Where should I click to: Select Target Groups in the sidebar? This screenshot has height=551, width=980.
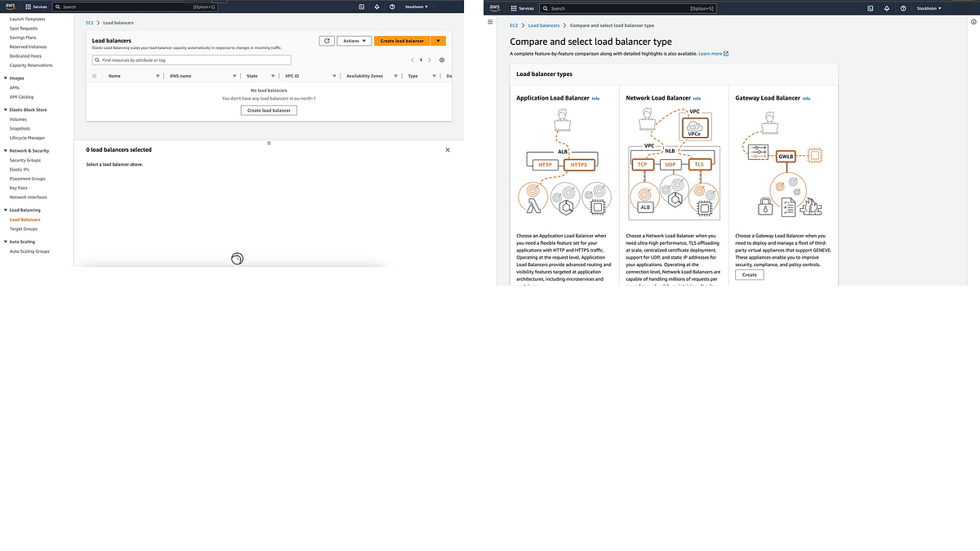[x=24, y=229]
